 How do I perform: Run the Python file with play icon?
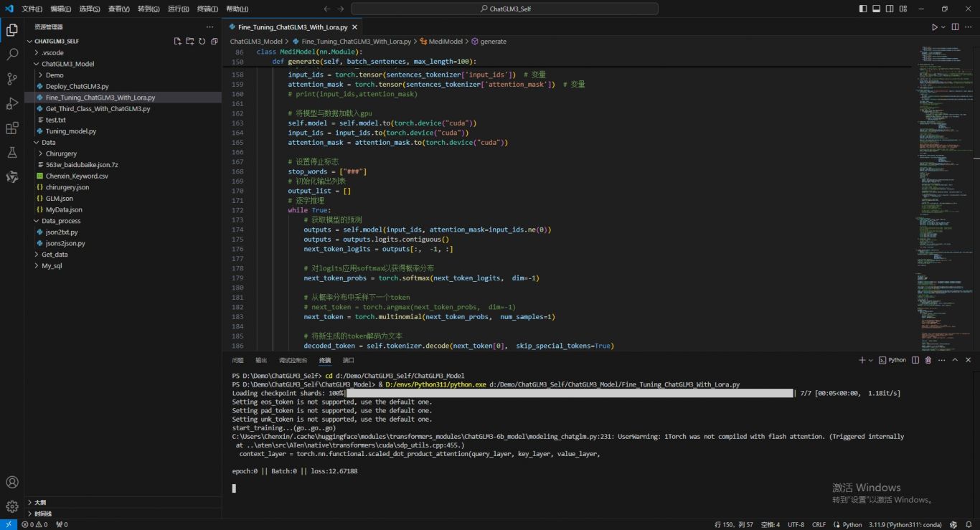935,27
